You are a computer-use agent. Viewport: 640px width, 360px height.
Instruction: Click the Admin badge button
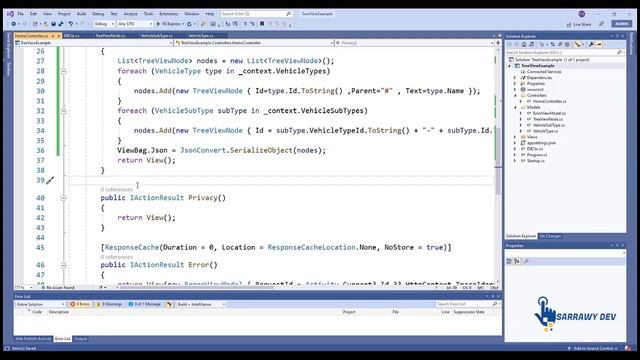click(622, 24)
